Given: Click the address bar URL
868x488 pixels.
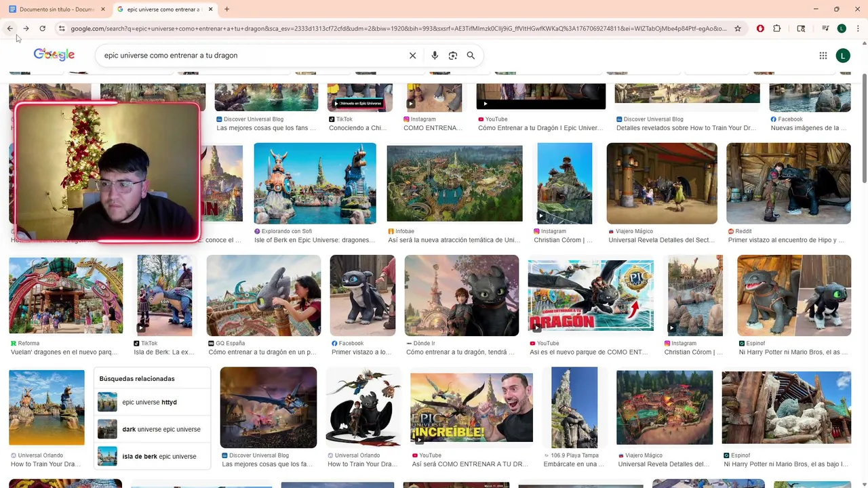Looking at the screenshot, I should 398,28.
